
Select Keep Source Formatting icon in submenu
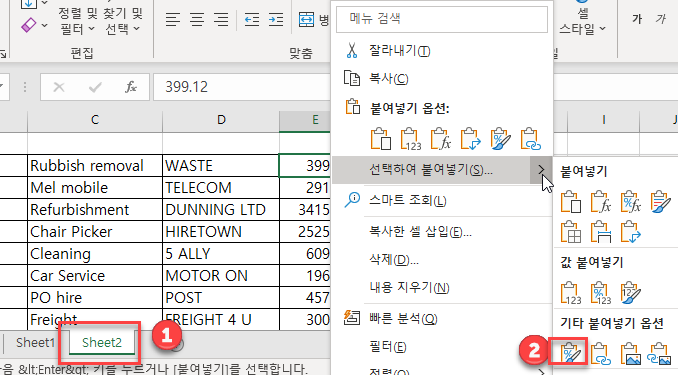pyautogui.click(x=660, y=202)
